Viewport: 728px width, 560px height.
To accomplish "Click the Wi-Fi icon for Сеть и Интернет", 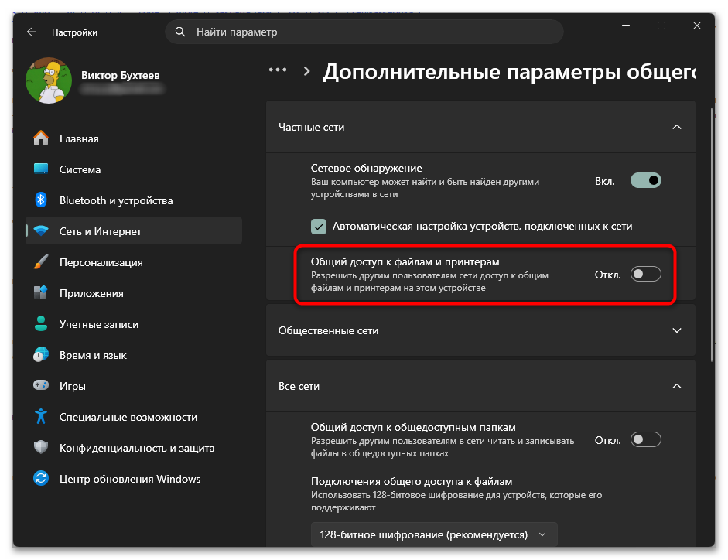I will pos(41,230).
